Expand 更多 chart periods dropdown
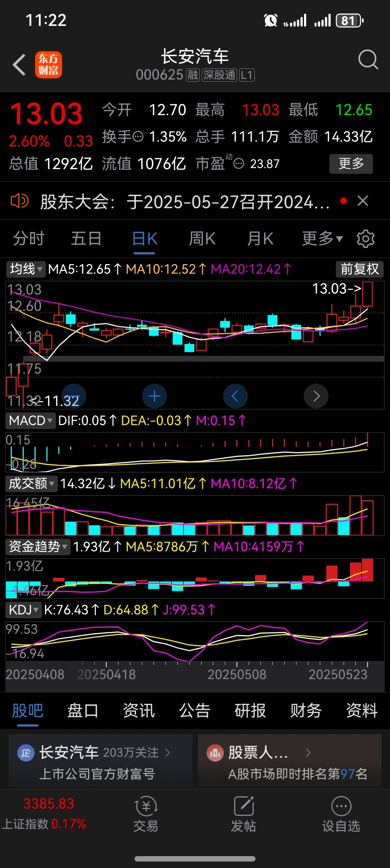Viewport: 390px width, 868px height. click(322, 238)
